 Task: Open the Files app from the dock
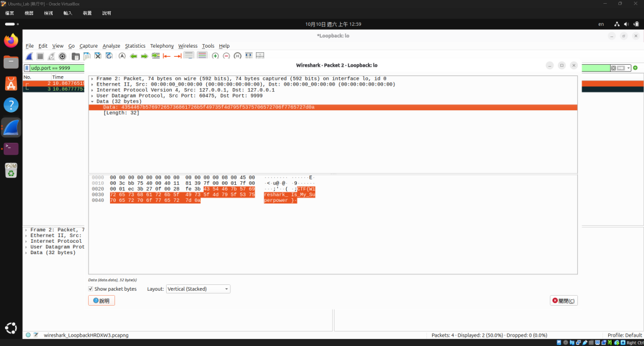pos(11,62)
